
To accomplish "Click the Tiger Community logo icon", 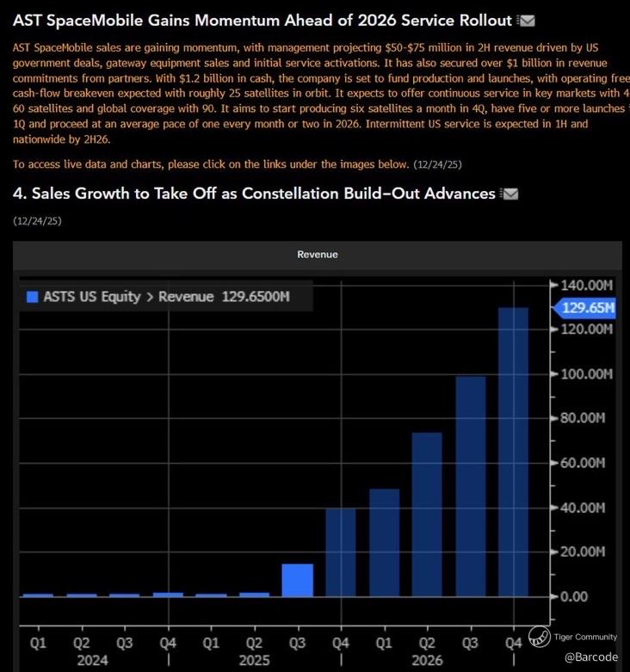I will coord(539,637).
